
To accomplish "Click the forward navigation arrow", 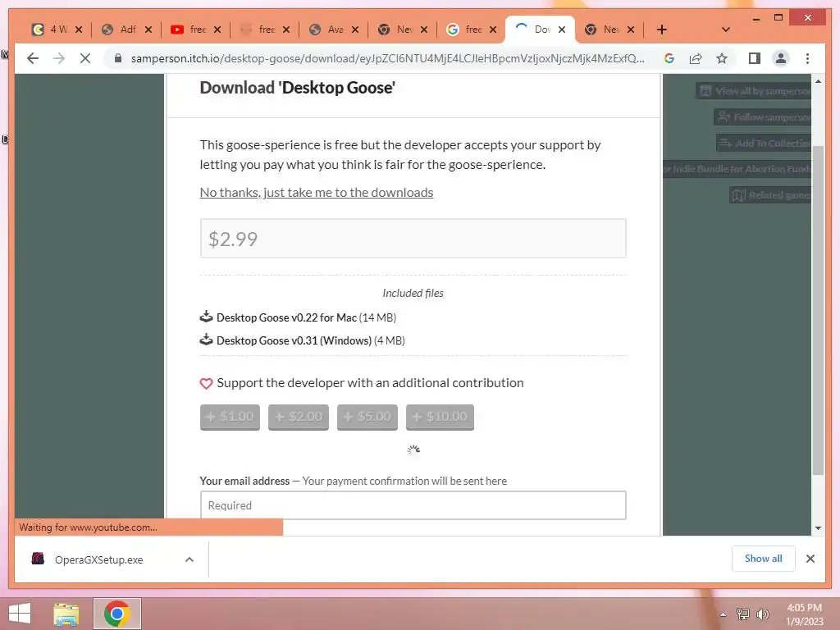I will click(x=59, y=58).
